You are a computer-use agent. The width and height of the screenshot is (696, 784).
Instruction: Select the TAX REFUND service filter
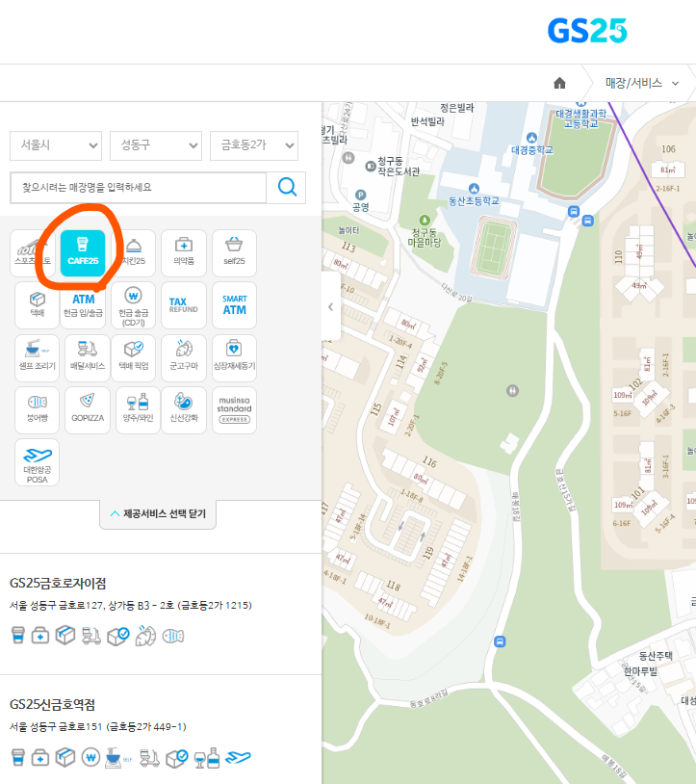pyautogui.click(x=183, y=305)
